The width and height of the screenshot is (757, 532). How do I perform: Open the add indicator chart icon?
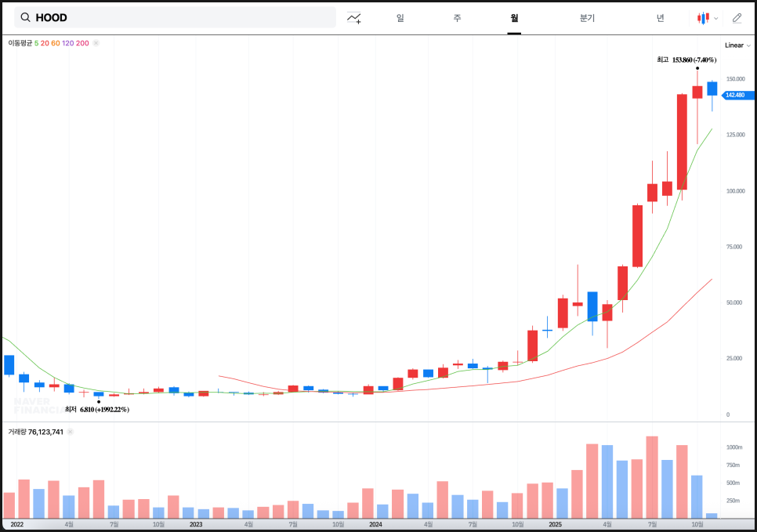point(354,17)
